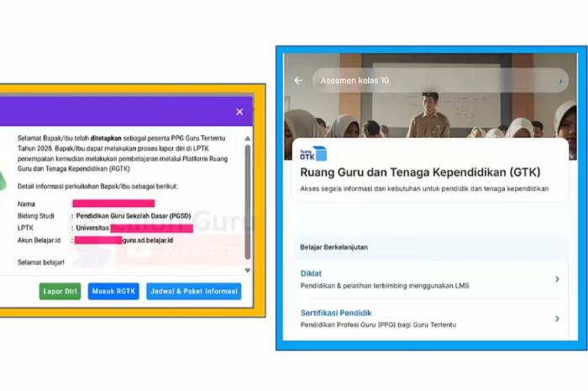Click the text Selamat belajar!
Image resolution: width=588 pixels, height=391 pixels.
[x=41, y=262]
